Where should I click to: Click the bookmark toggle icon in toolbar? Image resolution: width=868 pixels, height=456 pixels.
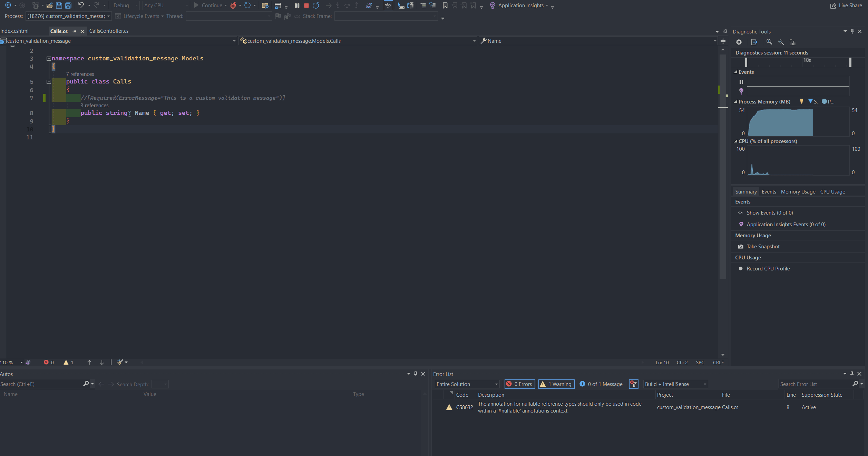pyautogui.click(x=445, y=6)
